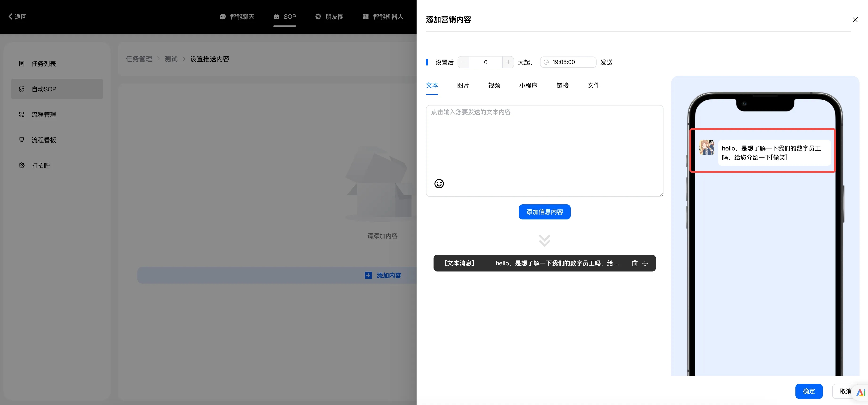Click the days number input field
This screenshot has height=405, width=868.
click(x=485, y=62)
